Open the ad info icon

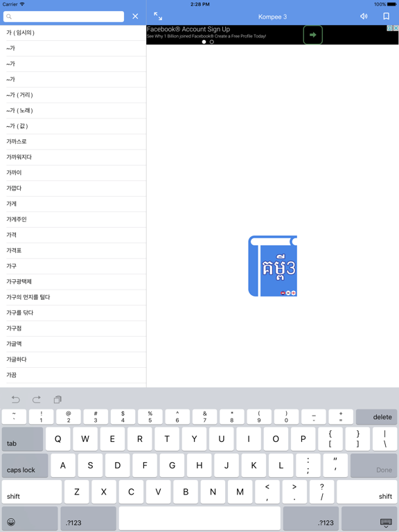point(390,28)
